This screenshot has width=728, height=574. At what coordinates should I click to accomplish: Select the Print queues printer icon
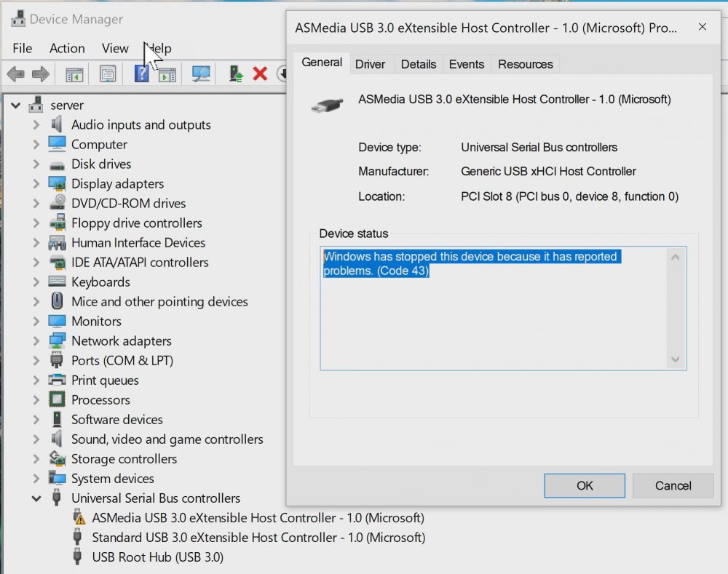click(x=57, y=380)
